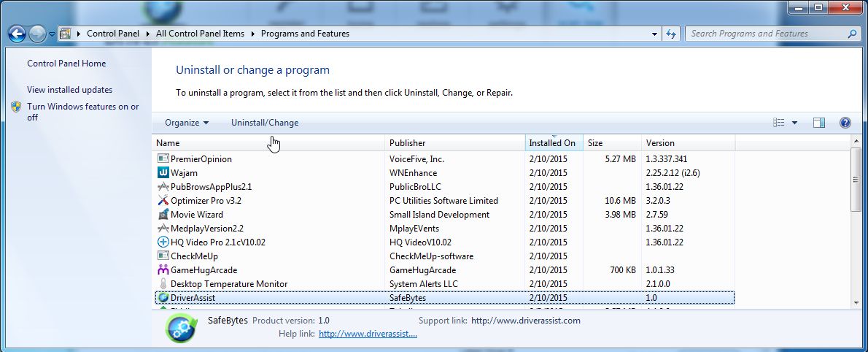Click the DriverAssist program icon in list

tap(163, 298)
